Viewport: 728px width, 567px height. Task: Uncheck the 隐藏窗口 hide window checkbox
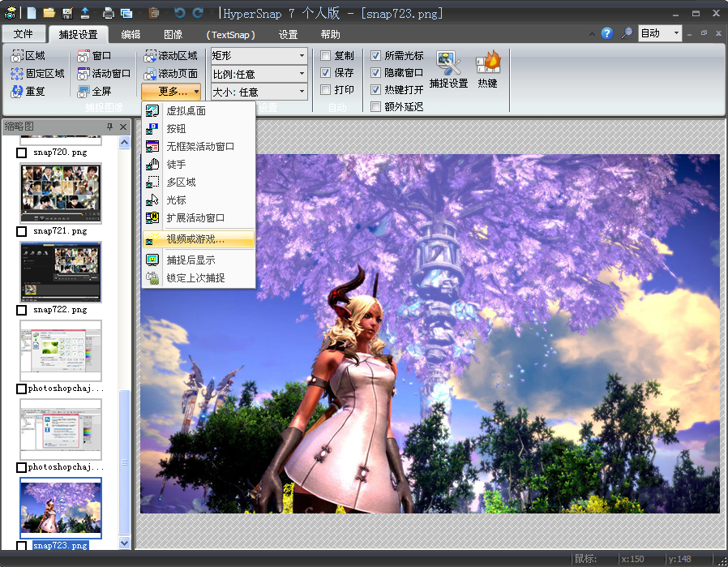[x=376, y=73]
